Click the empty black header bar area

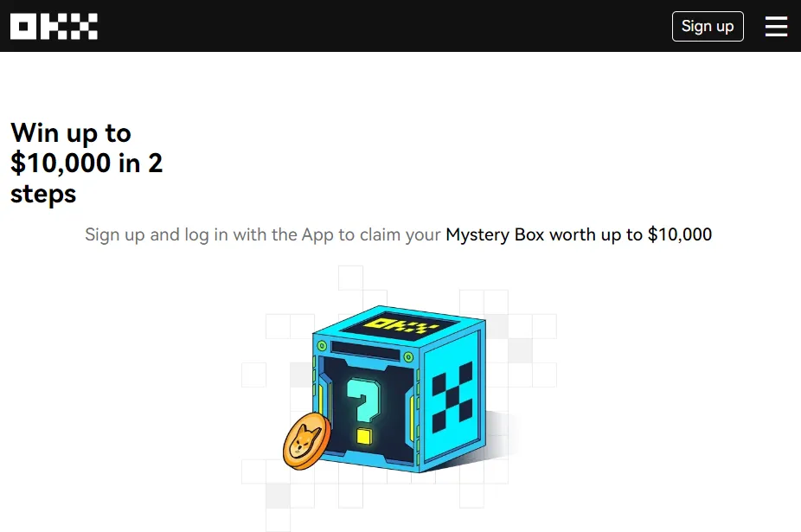tap(383, 26)
